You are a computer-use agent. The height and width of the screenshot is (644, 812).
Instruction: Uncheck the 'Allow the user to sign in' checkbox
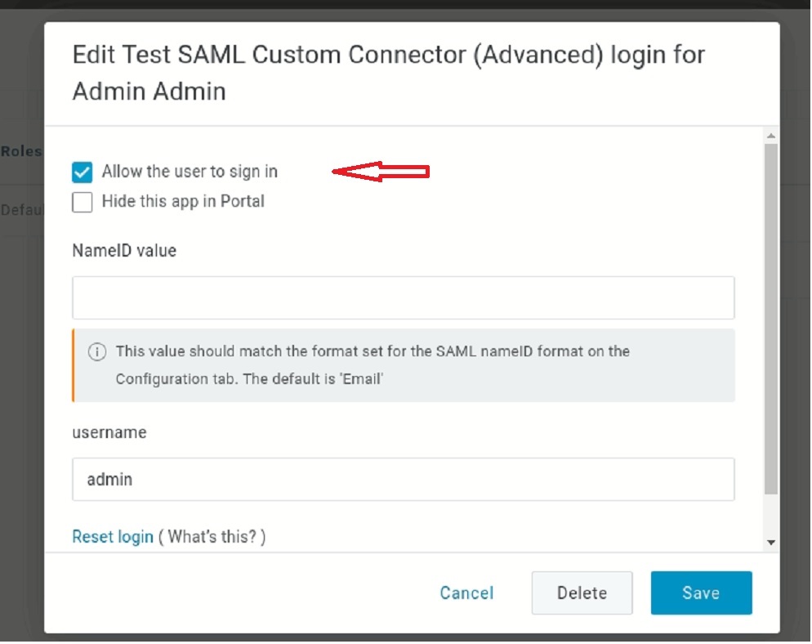click(x=83, y=172)
